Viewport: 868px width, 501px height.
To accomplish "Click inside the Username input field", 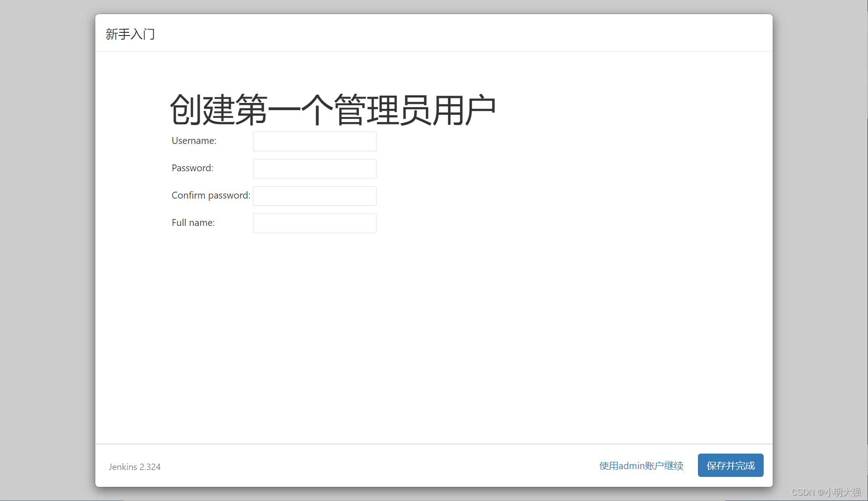I will [x=314, y=141].
